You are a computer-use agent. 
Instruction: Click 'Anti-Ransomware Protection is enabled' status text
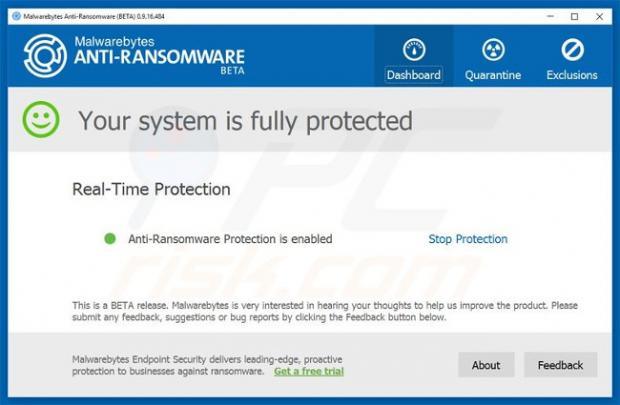click(x=230, y=239)
